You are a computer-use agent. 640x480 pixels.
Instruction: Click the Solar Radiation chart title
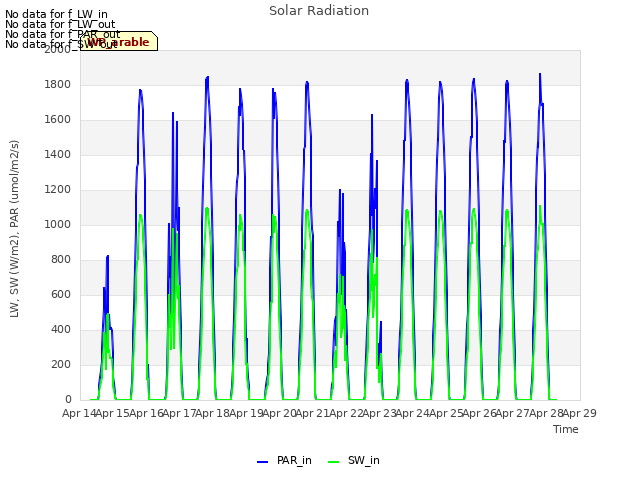click(319, 11)
